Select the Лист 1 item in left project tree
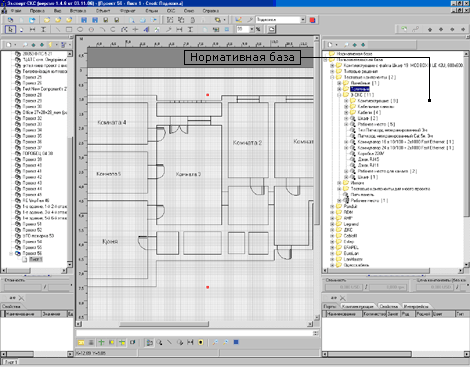The image size is (470, 367). tap(36, 259)
